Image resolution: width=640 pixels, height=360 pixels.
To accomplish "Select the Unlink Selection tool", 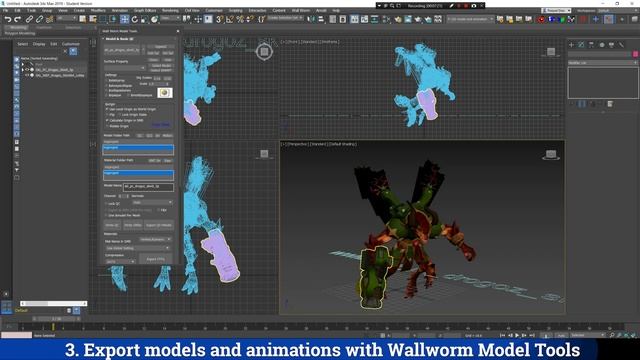I will pyautogui.click(x=40, y=19).
